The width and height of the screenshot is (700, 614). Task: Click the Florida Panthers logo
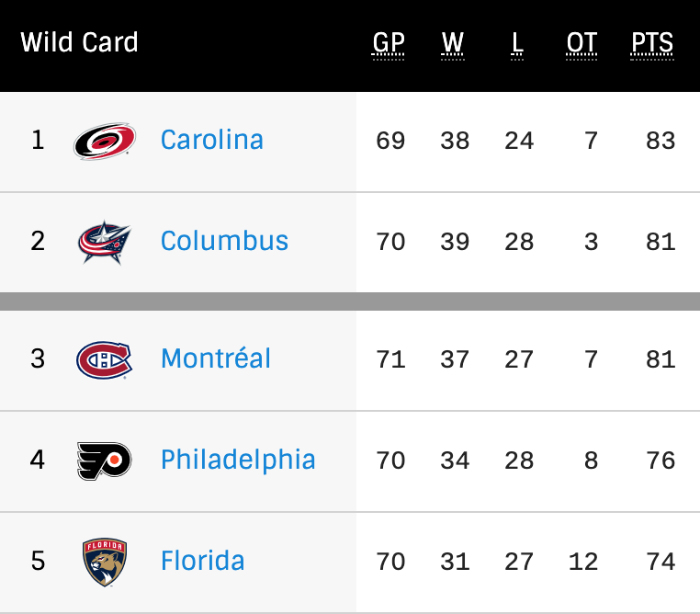coord(105,561)
